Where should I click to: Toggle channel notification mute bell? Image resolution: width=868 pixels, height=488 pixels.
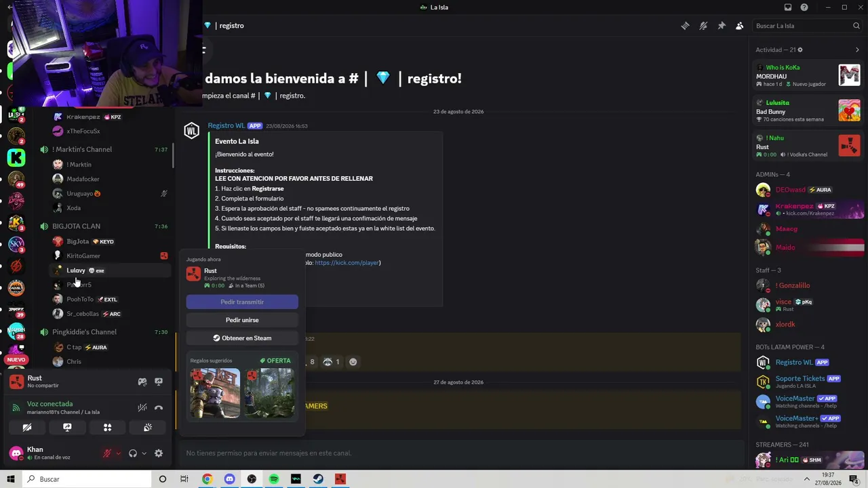pos(703,26)
